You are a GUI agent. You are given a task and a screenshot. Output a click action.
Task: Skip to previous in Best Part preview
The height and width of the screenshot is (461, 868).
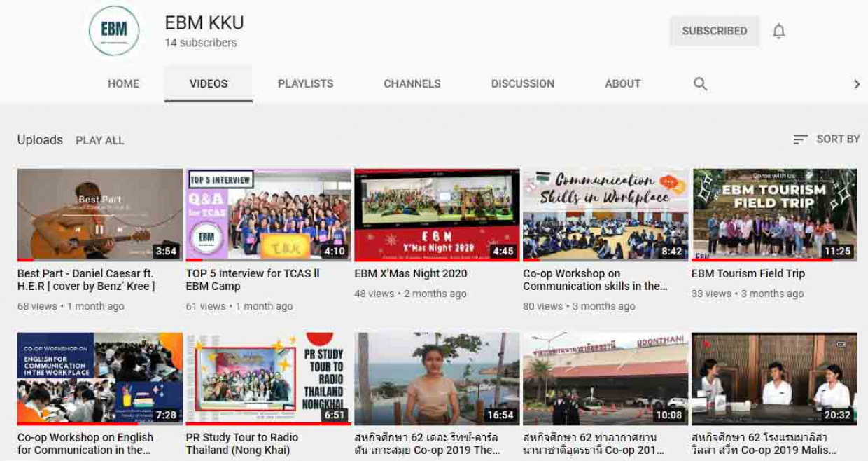(x=78, y=229)
